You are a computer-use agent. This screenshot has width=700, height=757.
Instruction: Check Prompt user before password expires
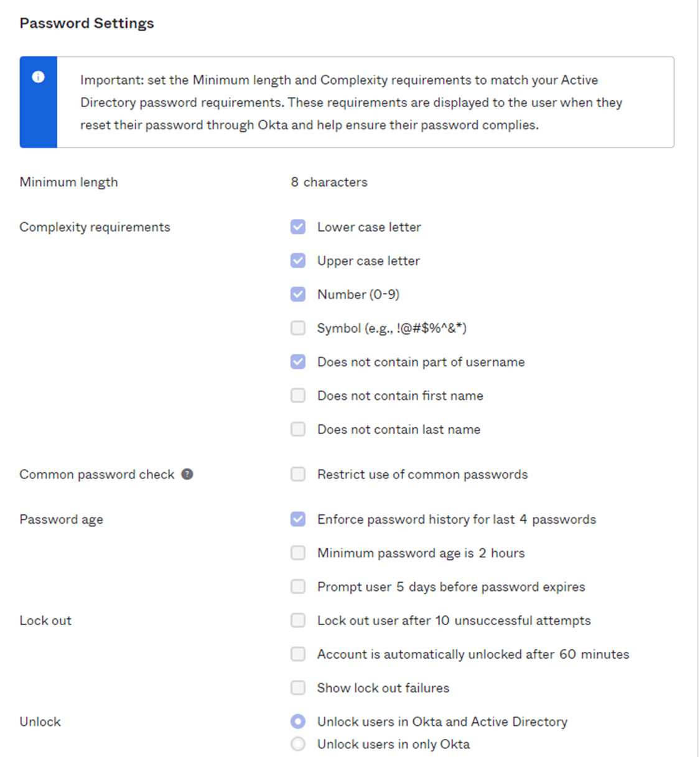point(298,587)
